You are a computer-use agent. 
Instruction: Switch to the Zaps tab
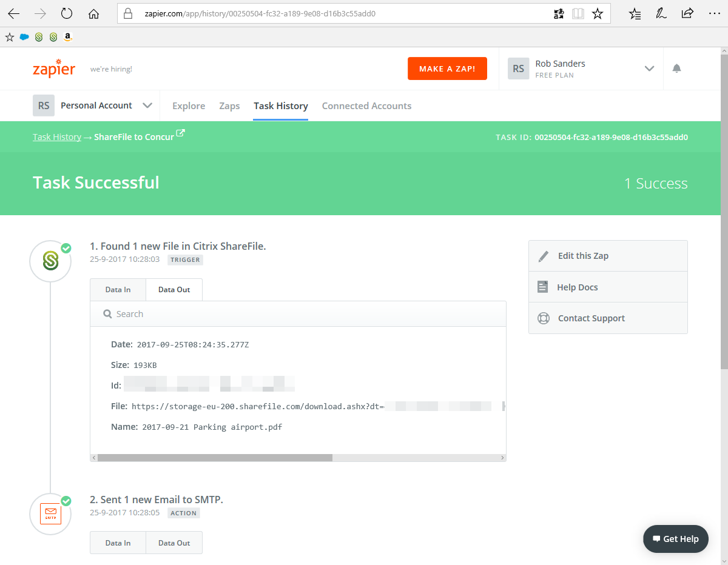click(229, 105)
